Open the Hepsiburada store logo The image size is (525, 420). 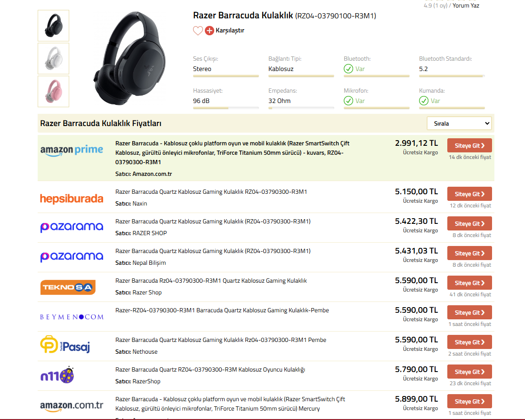[x=72, y=198]
